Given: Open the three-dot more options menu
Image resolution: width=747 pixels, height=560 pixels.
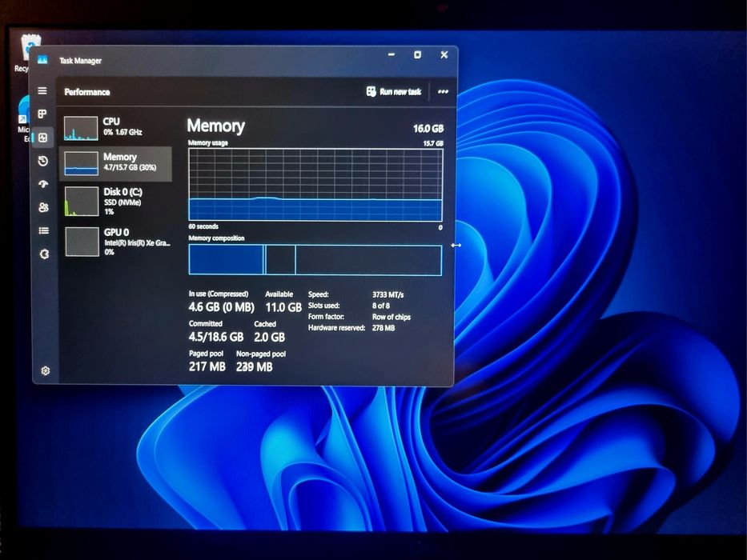Looking at the screenshot, I should [x=443, y=91].
